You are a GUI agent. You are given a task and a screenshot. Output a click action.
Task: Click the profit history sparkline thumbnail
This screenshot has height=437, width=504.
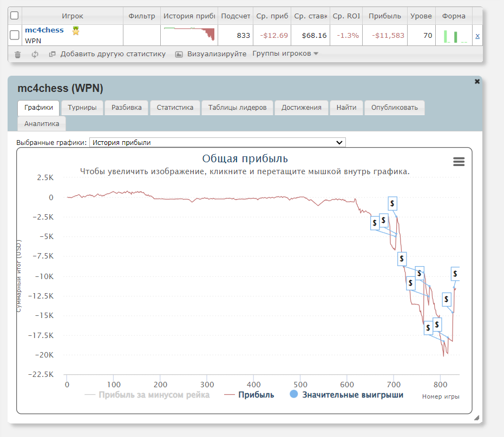pos(189,35)
